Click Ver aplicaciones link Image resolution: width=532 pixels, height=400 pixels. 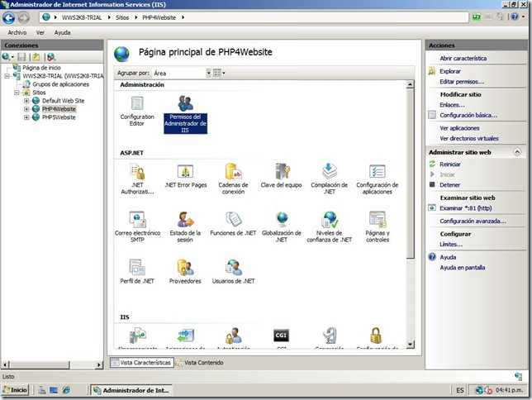pyautogui.click(x=459, y=128)
